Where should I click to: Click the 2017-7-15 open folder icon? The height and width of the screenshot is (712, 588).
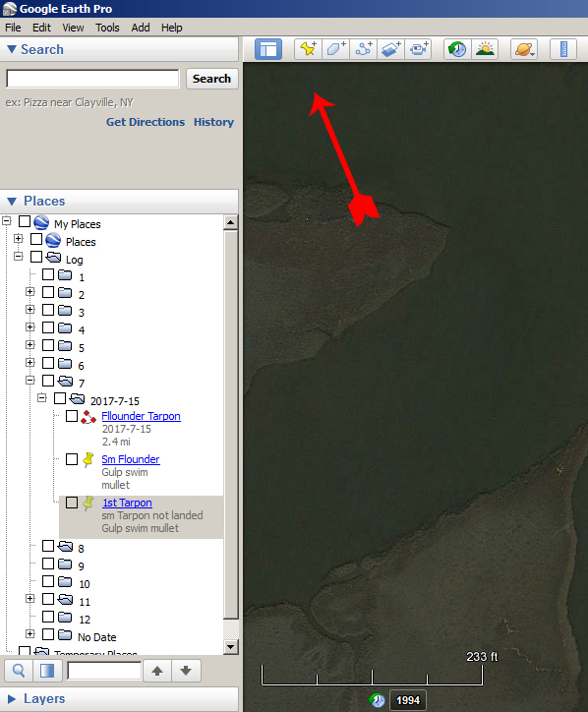pyautogui.click(x=78, y=398)
